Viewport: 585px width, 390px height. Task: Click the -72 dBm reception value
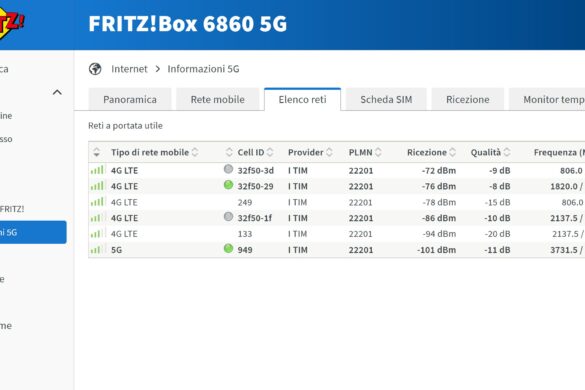coord(439,171)
